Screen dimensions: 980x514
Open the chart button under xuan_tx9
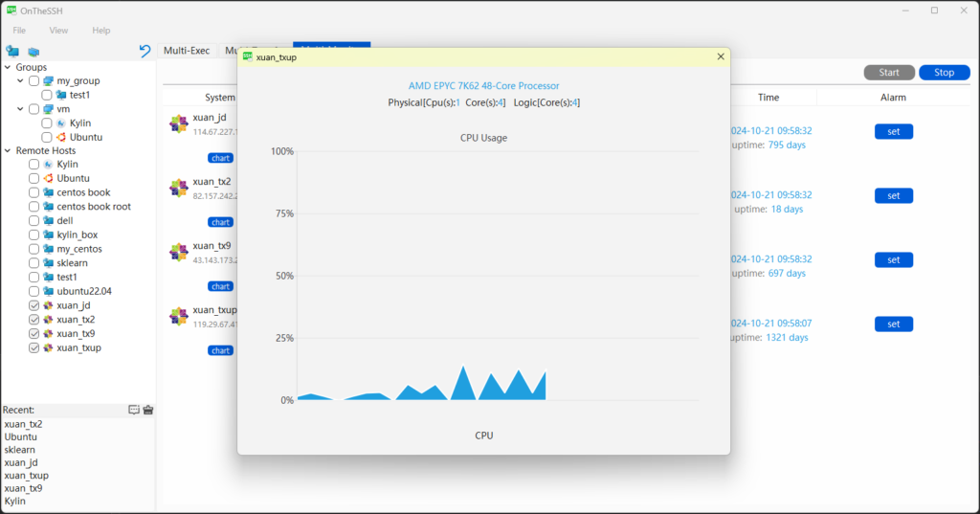221,286
